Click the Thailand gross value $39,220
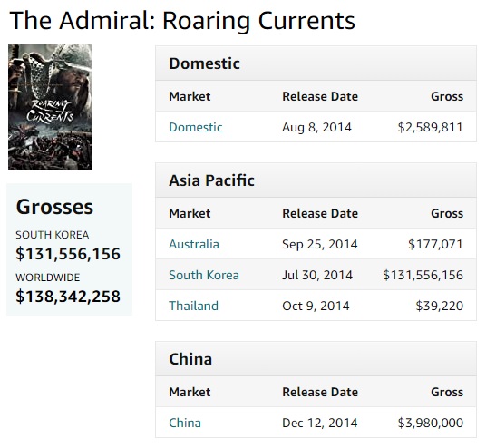 coord(440,306)
